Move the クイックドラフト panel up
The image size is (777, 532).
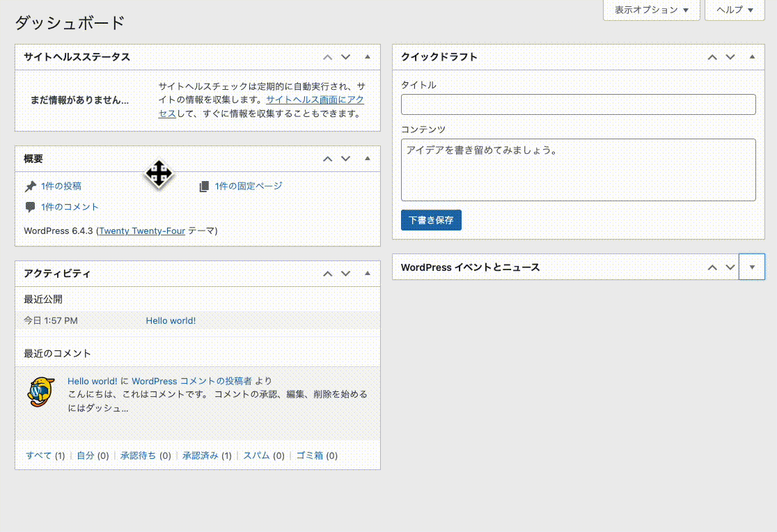tap(712, 57)
